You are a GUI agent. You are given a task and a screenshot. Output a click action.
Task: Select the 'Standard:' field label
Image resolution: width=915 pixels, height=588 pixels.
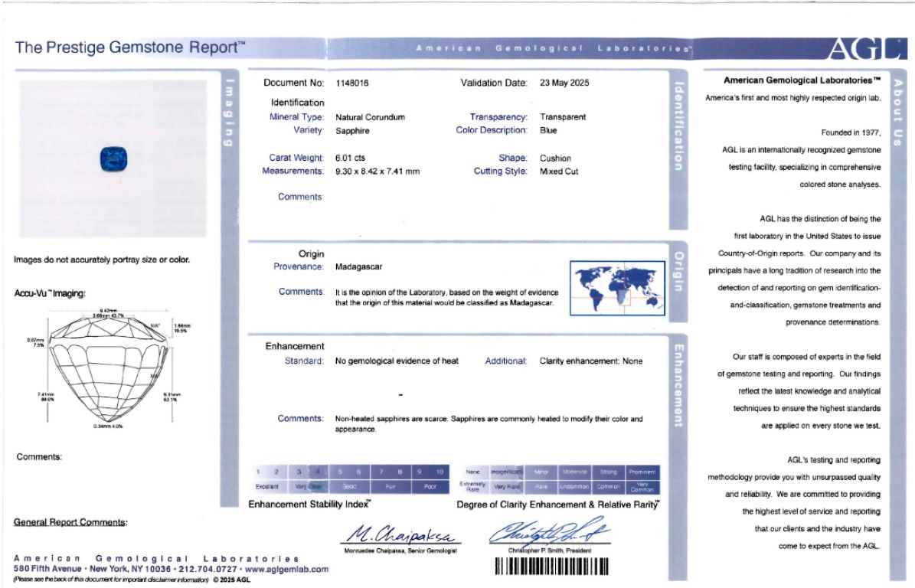pyautogui.click(x=304, y=361)
